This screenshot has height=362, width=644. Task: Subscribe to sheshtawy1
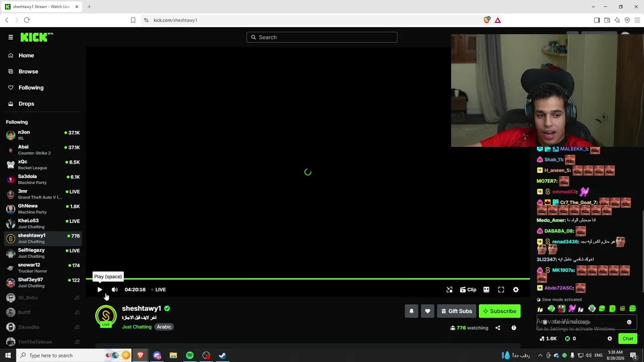[x=500, y=311]
